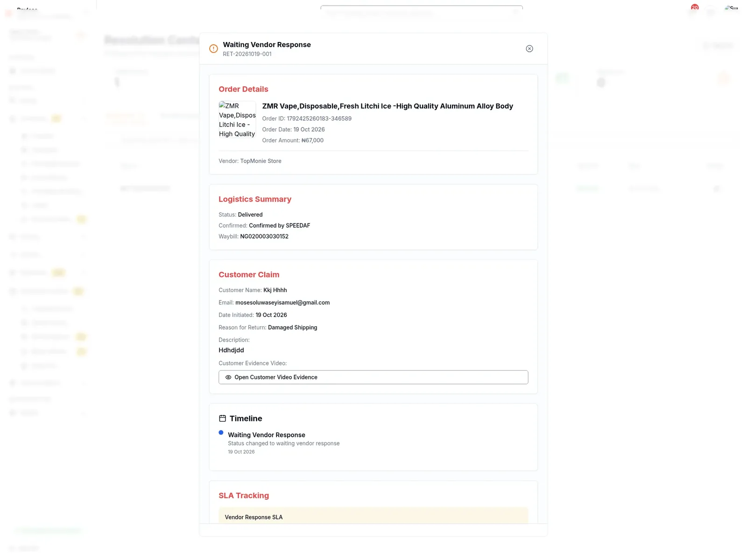The height and width of the screenshot is (560, 747).
Task: Click the calendar icon beside Timeline
Action: click(223, 419)
